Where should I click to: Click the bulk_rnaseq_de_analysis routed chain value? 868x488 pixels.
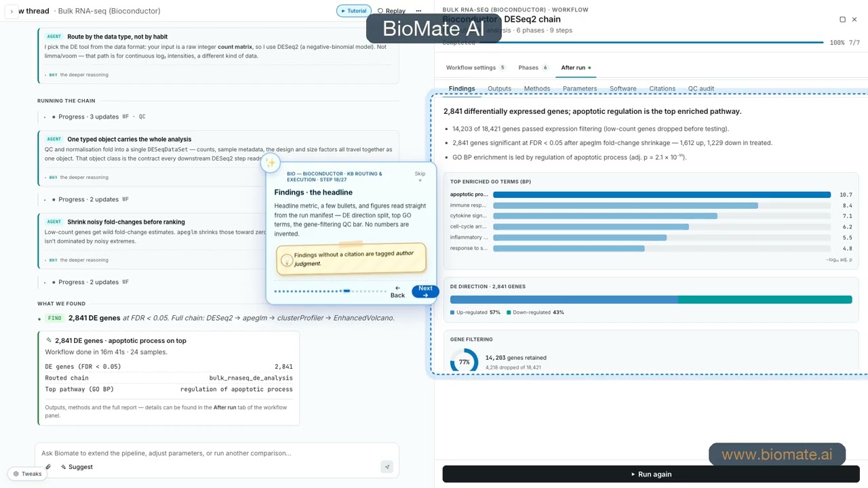(x=251, y=378)
